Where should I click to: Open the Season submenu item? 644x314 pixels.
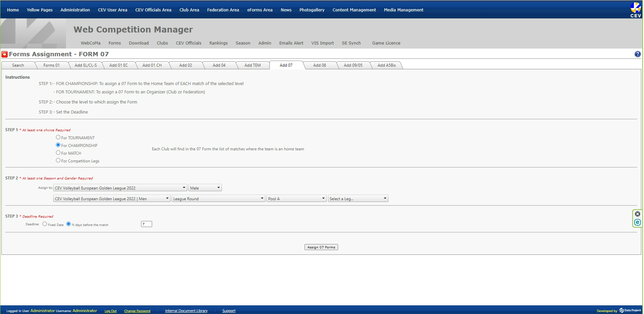click(243, 43)
